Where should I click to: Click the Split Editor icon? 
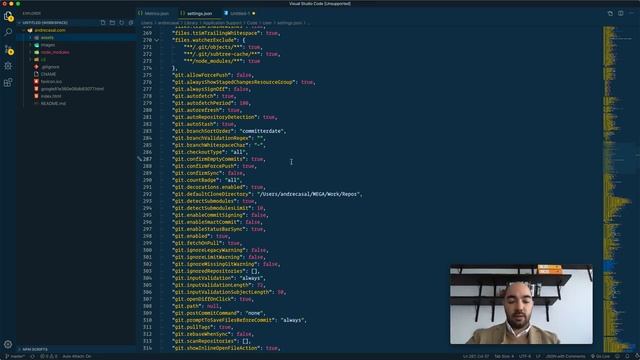[620, 13]
